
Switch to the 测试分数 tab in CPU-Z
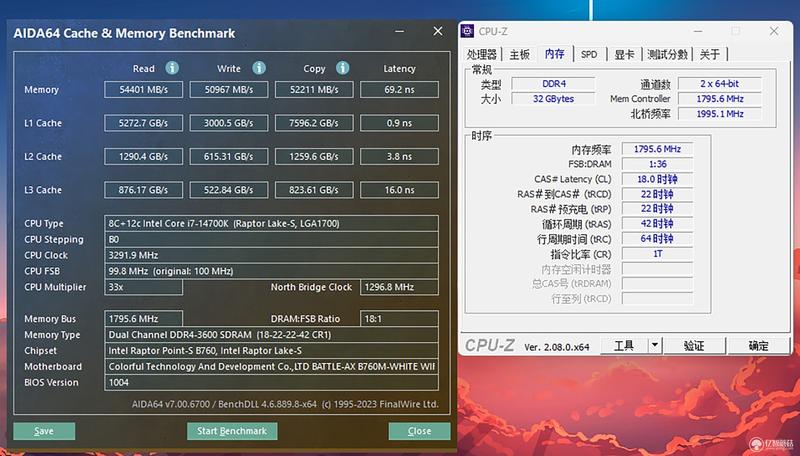(x=668, y=54)
